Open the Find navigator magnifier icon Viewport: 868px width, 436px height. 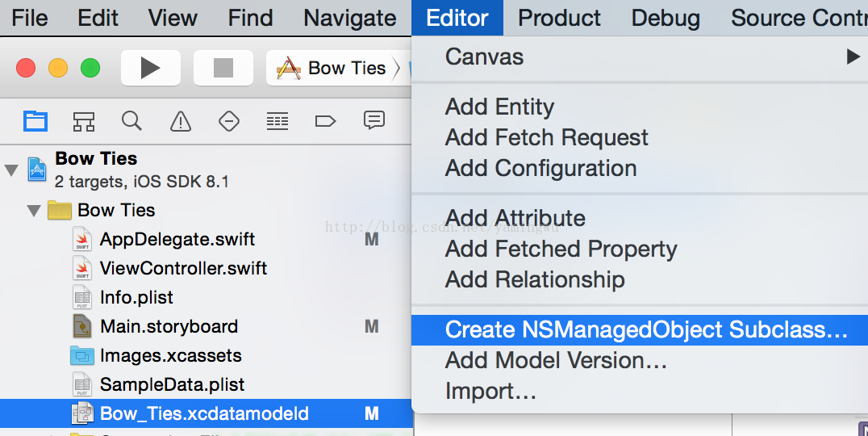131,121
